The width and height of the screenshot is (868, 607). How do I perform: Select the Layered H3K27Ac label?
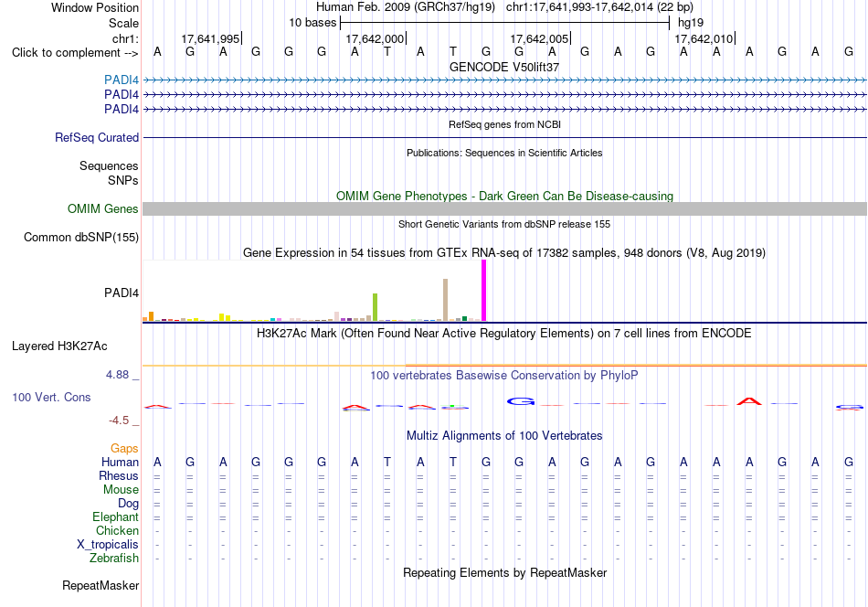pos(59,346)
